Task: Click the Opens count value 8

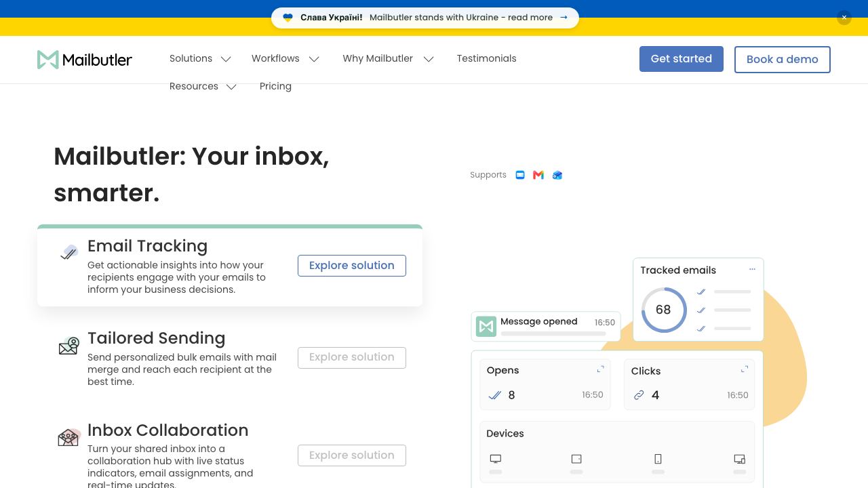Action: [x=511, y=395]
